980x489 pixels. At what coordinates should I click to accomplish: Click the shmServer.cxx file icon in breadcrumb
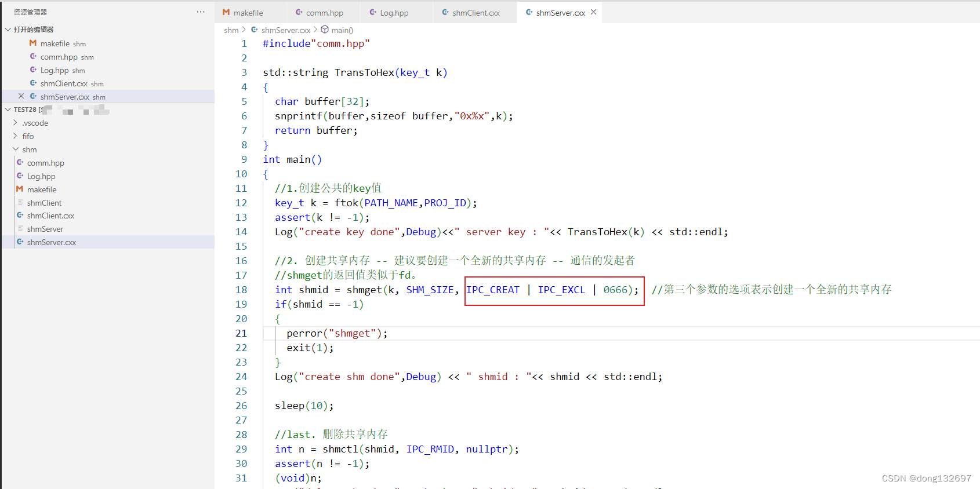click(x=255, y=30)
